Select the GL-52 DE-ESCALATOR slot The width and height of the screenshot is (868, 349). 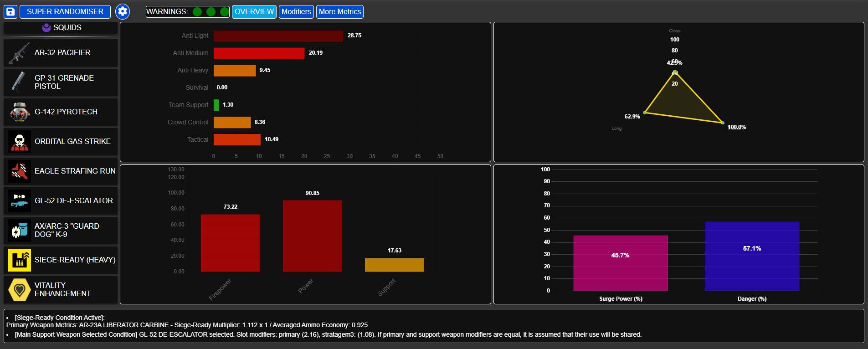[x=61, y=200]
